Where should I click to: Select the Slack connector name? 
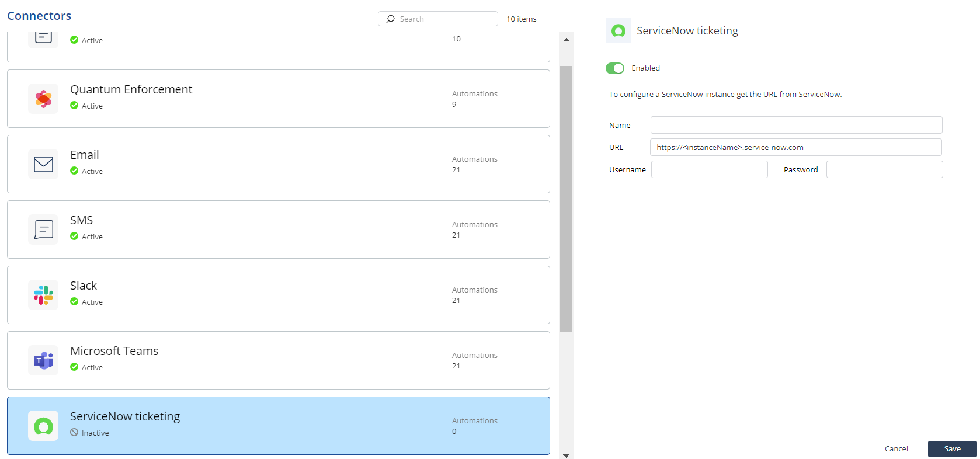(84, 286)
